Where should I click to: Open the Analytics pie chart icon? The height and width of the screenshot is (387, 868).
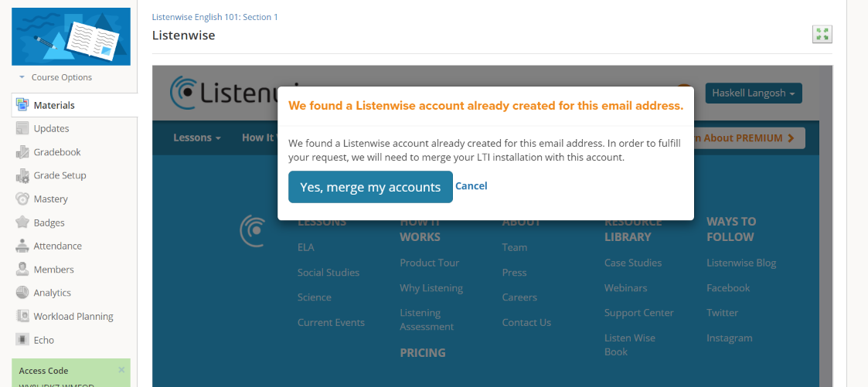click(x=22, y=293)
